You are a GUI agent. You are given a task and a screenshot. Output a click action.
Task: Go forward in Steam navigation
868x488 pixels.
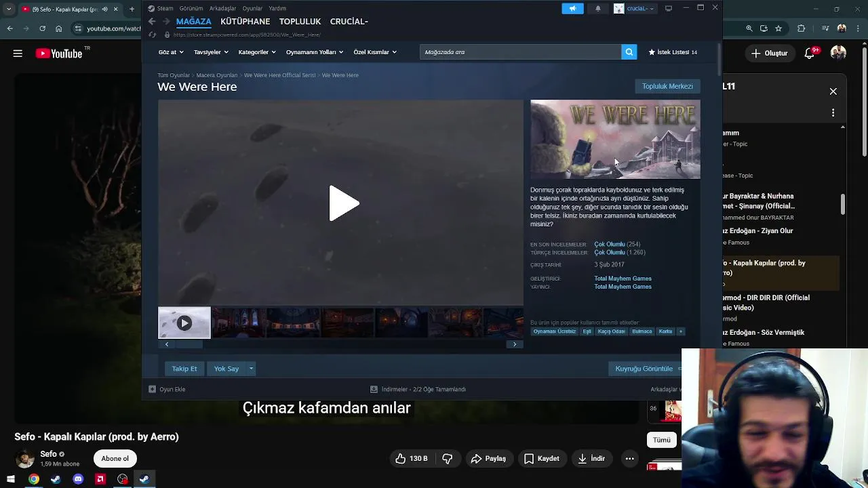click(x=166, y=22)
